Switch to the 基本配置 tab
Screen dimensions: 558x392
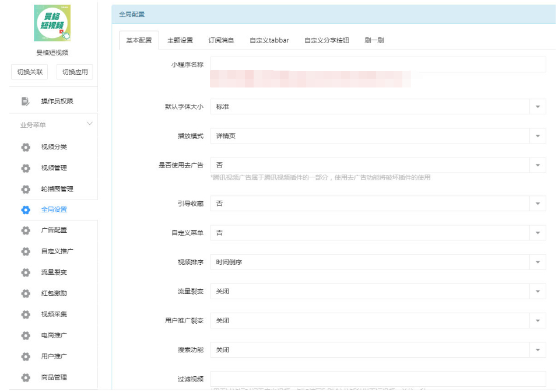(139, 40)
